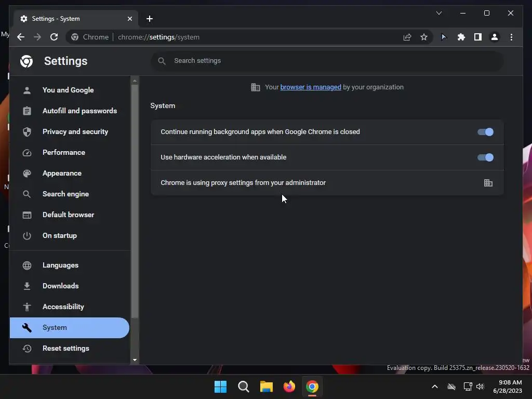Open Default browser settings
Viewport: 532px width, 399px height.
click(x=70, y=215)
